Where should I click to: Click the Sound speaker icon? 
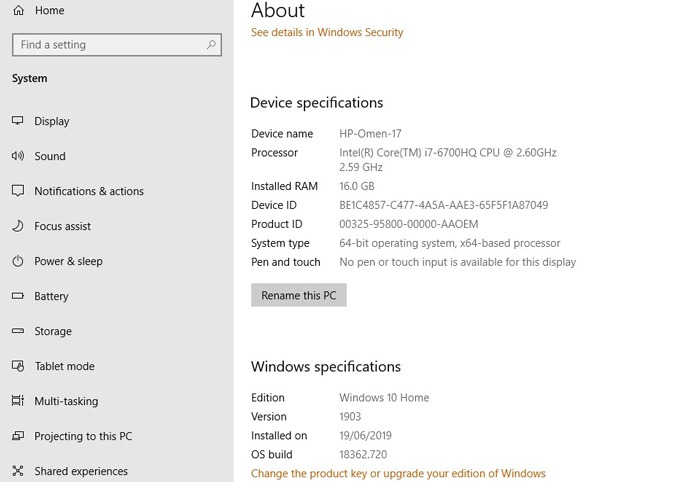point(18,156)
